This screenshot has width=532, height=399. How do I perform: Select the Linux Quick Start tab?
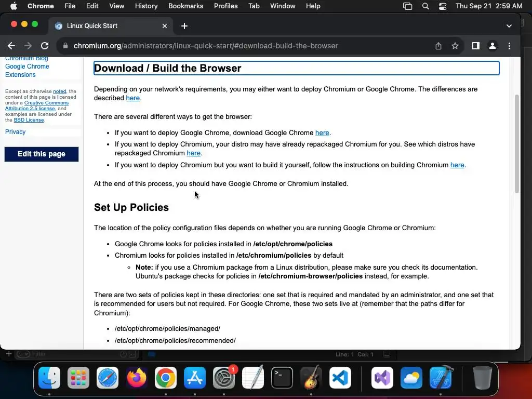point(111,26)
